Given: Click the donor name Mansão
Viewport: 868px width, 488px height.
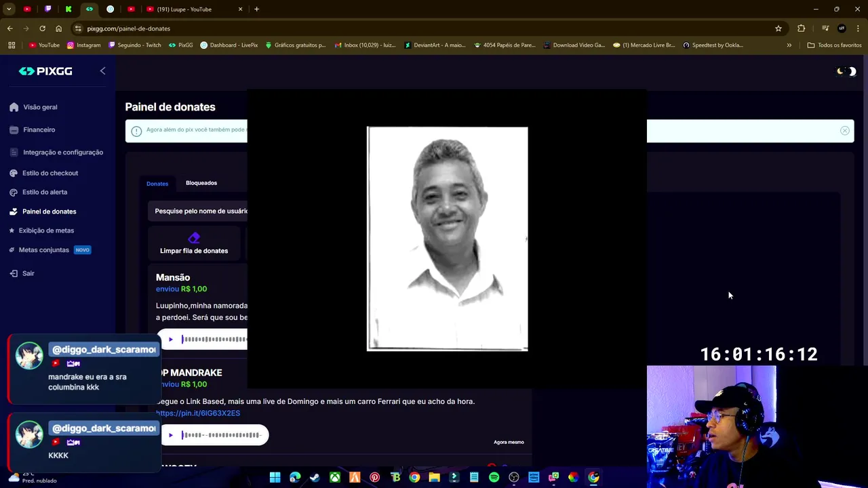Looking at the screenshot, I should pyautogui.click(x=173, y=277).
